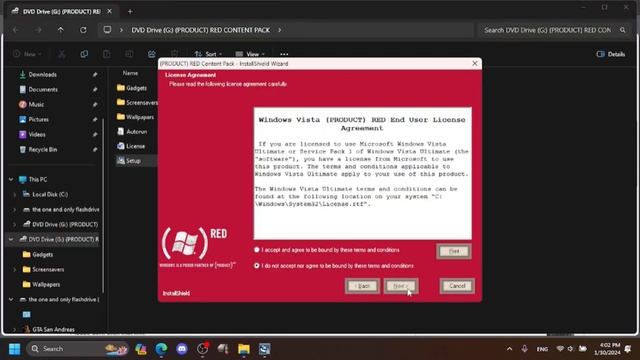Click the microphone tray icon
The height and width of the screenshot is (360, 640).
pos(524,349)
